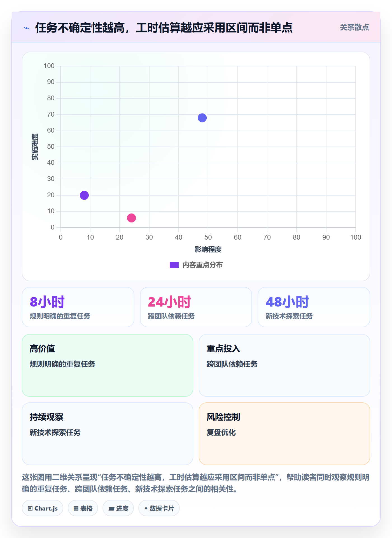Image resolution: width=392 pixels, height=538 pixels.
Task: Select the 风险控制 quadrant heading
Action: (x=223, y=417)
